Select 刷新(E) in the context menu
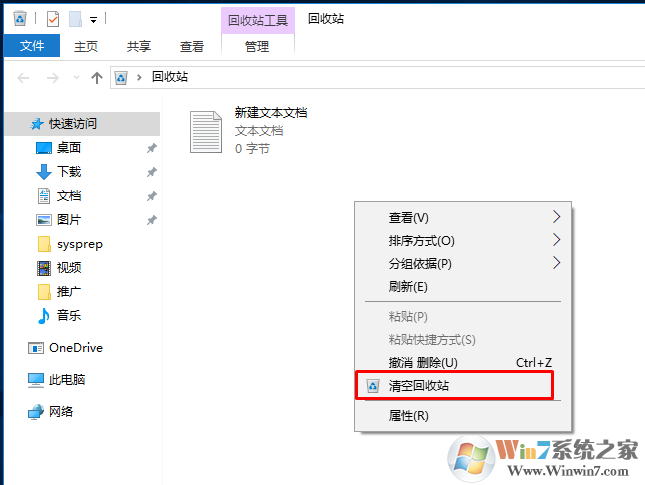Screen dimensions: 645x485 408,287
